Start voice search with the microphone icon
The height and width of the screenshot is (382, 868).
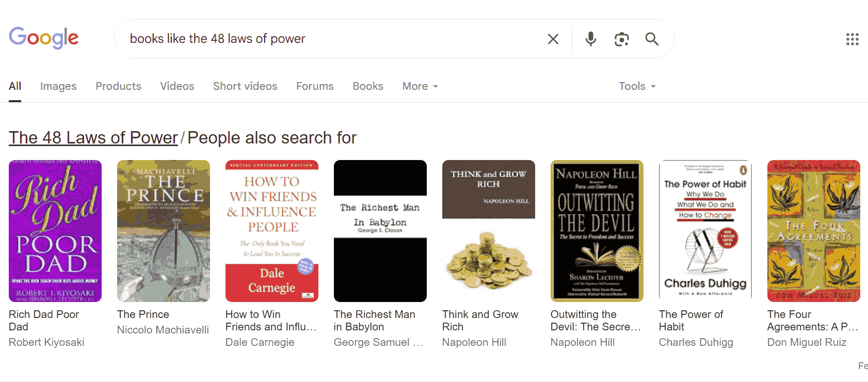591,39
